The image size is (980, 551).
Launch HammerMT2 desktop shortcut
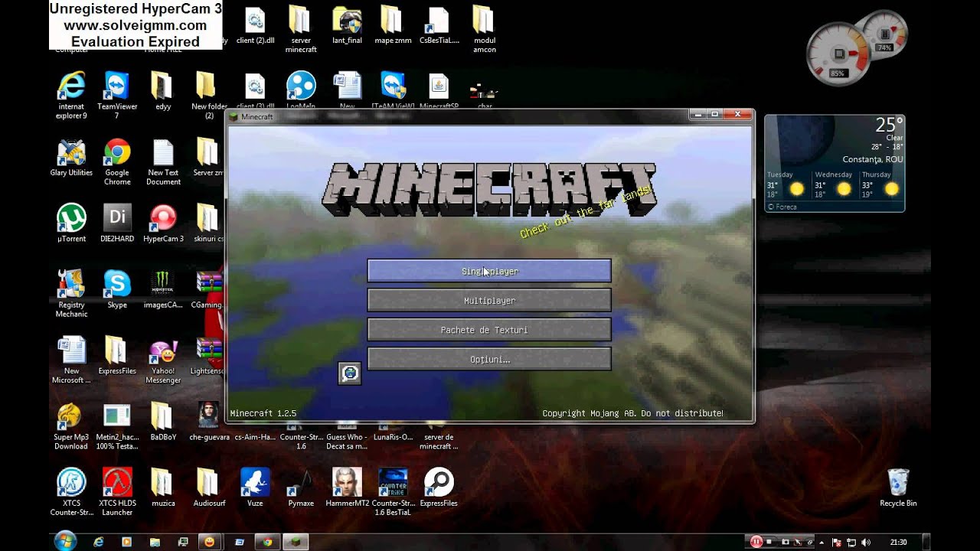coord(347,487)
